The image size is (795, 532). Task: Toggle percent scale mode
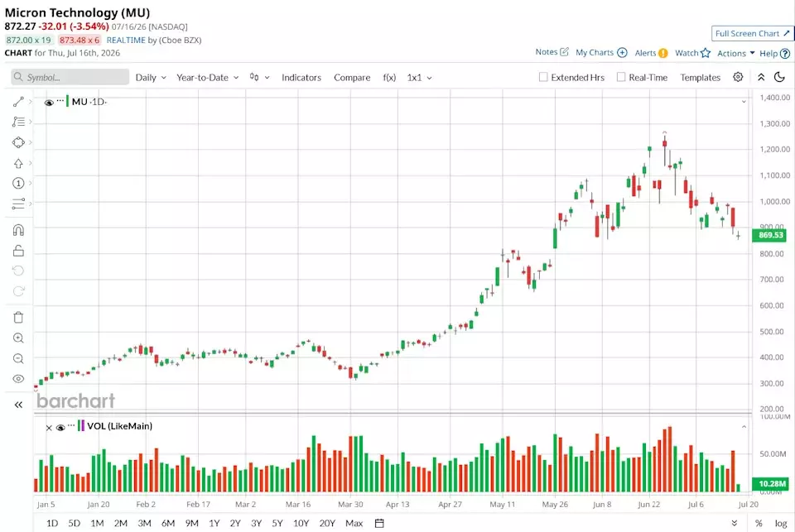(759, 523)
